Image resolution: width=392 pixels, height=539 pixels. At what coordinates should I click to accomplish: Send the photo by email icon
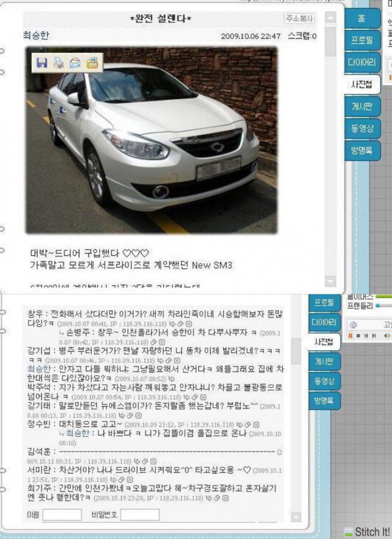(x=75, y=62)
